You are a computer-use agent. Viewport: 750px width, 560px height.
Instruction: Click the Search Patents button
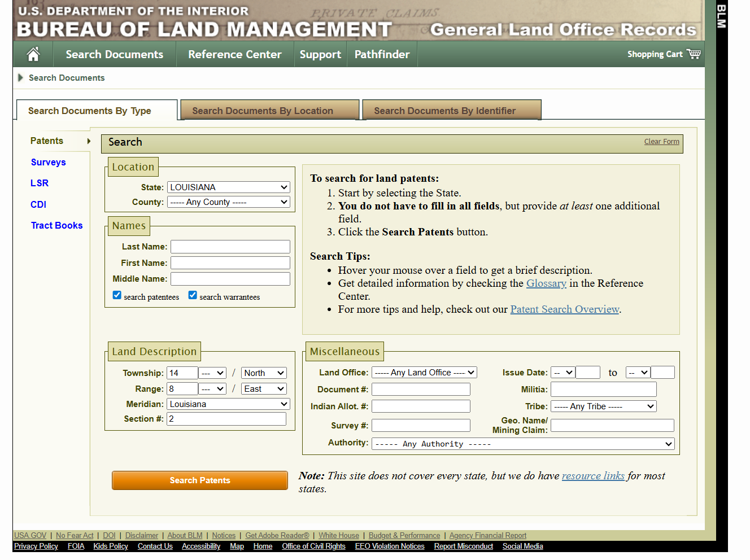[200, 480]
